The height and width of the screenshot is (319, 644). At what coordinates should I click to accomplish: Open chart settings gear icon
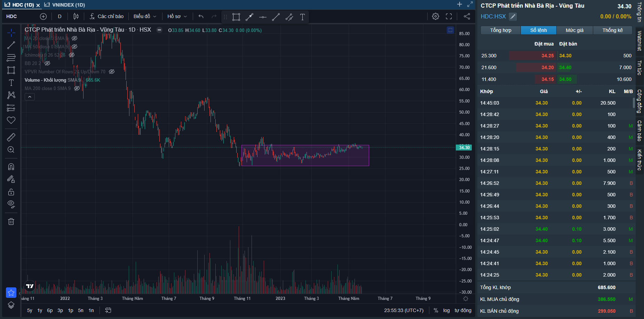coord(435,16)
